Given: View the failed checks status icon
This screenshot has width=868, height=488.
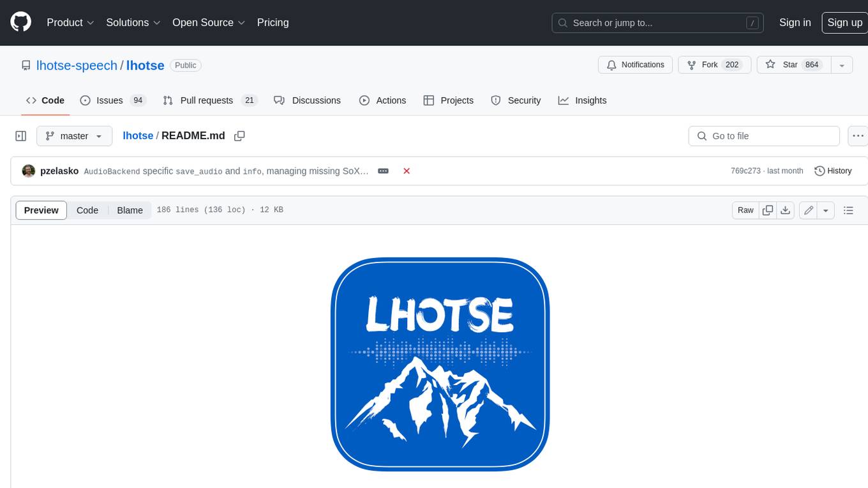Looking at the screenshot, I should click(x=407, y=171).
